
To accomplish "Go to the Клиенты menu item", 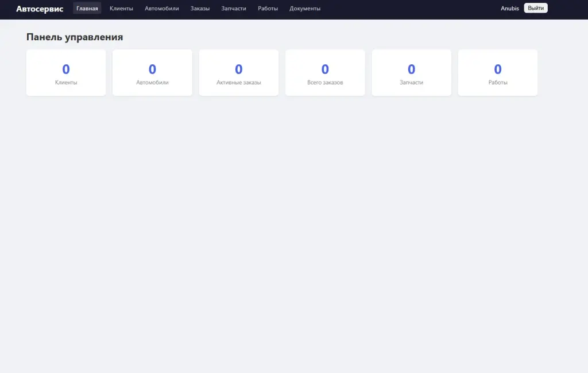I will click(x=121, y=8).
